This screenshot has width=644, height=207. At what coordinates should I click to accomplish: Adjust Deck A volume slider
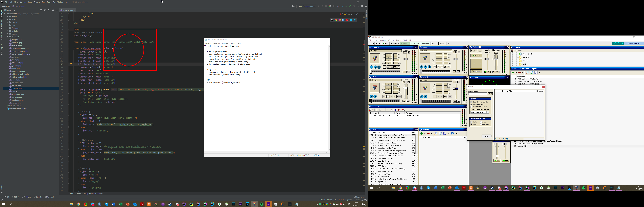click(407, 59)
